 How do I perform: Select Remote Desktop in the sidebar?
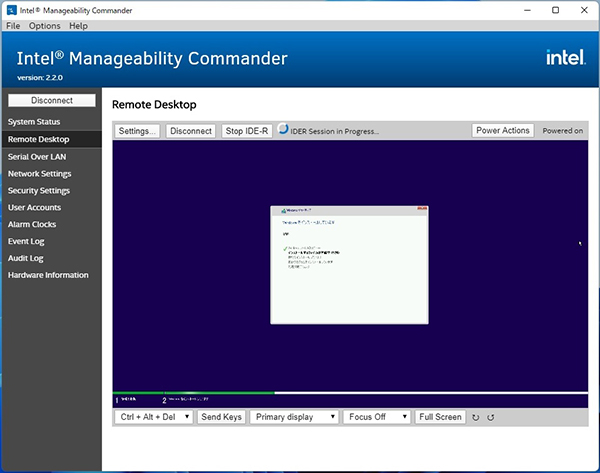click(x=52, y=139)
